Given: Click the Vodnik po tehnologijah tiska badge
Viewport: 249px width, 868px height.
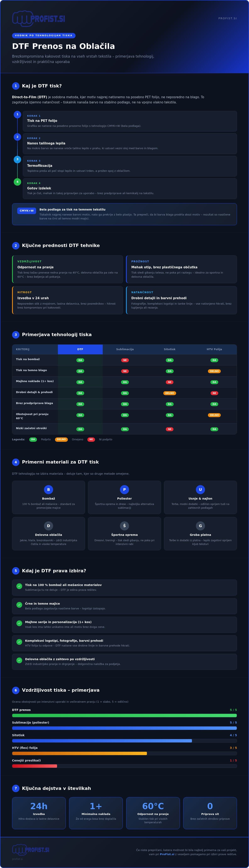Looking at the screenshot, I should [x=44, y=35].
